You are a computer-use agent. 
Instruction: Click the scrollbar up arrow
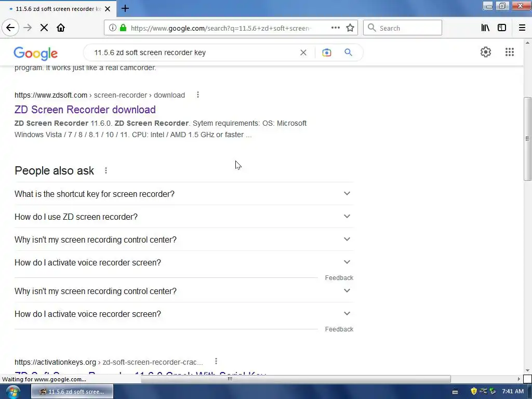(x=527, y=43)
